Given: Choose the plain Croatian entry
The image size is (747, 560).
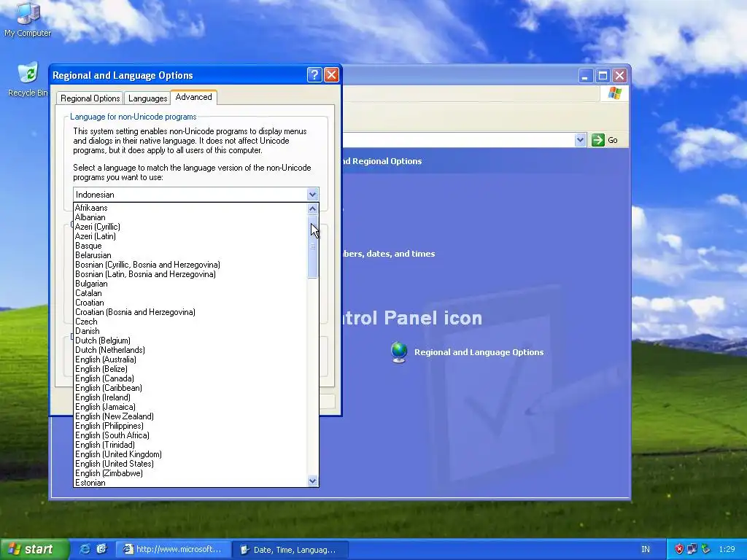Looking at the screenshot, I should coord(190,303).
